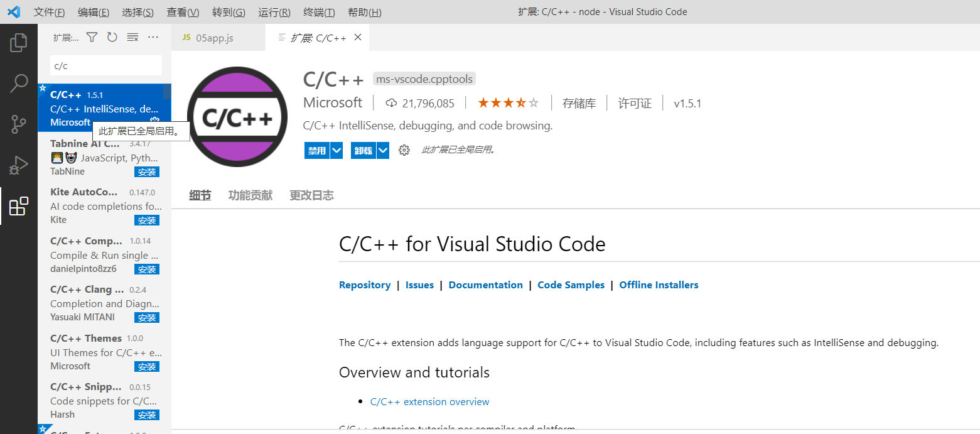Screen dimensions: 980x434
Task: Click the large C/C++ extension logo
Action: pyautogui.click(x=237, y=117)
